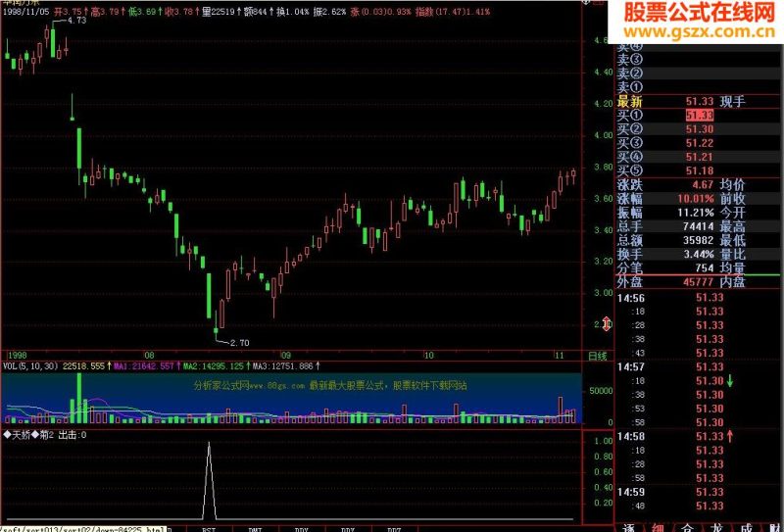This screenshot has height=532, width=784.
Task: Select the 最新 latest price row
Action: 681,102
